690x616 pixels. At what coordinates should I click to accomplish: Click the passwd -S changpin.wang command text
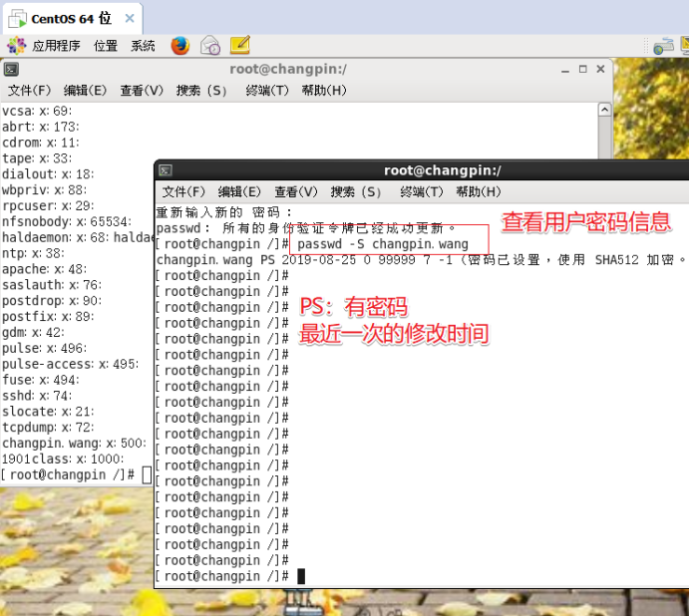coord(383,244)
